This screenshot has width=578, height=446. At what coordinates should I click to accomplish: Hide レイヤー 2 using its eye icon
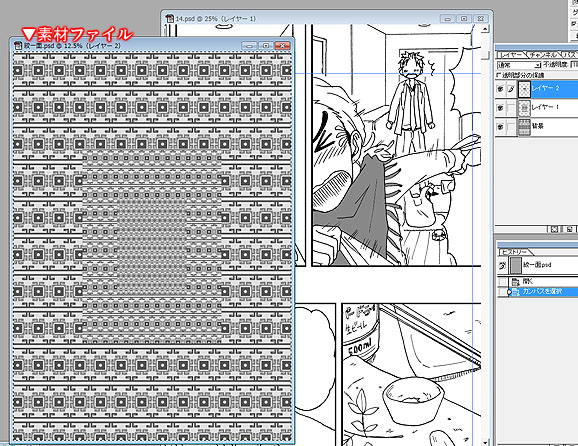pos(500,89)
